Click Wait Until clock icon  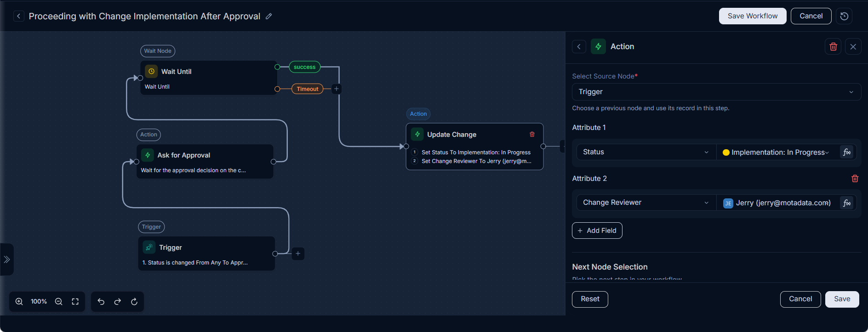click(151, 72)
